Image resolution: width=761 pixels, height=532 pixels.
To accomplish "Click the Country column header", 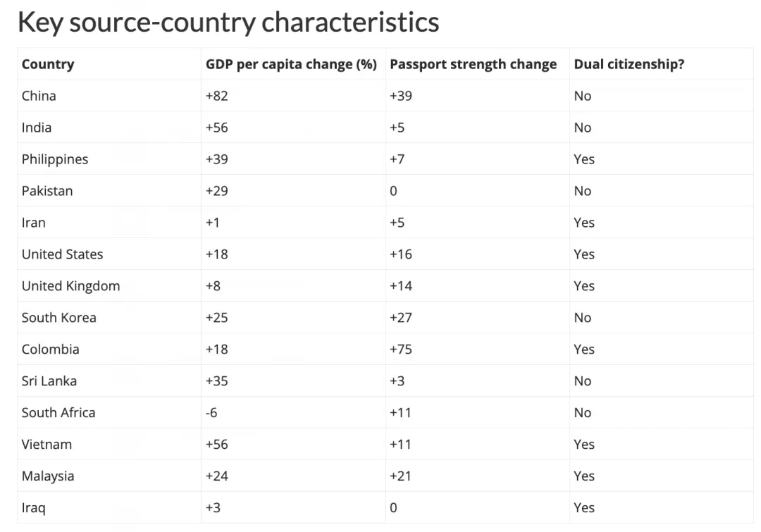I will (x=48, y=64).
